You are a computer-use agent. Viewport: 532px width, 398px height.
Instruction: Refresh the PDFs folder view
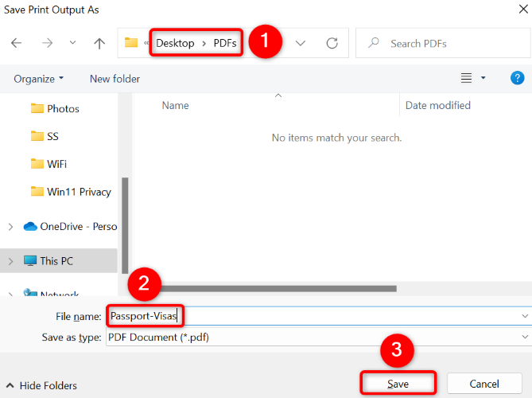(332, 43)
